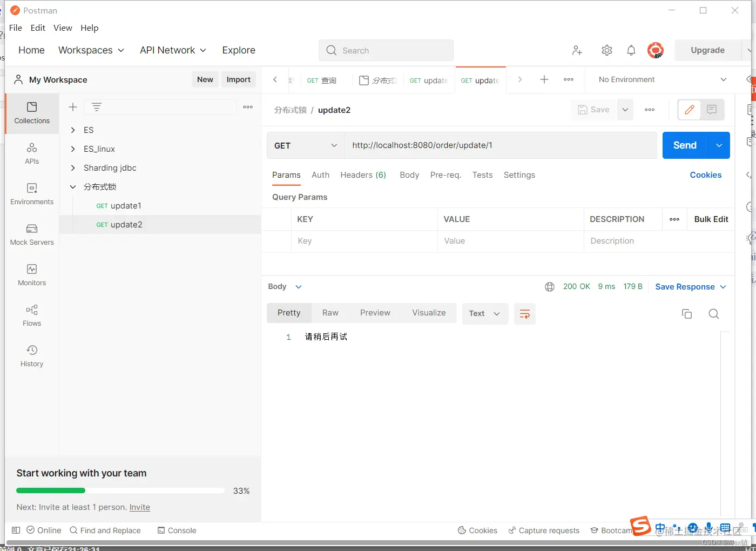The image size is (756, 551).
Task: Collapse the 分布式锁 collection
Action: pos(73,187)
